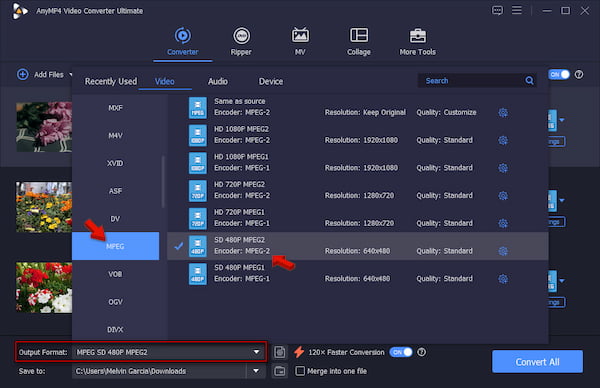Screen dimensions: 600x388
Task: Open settings gear for SD 480P MPEG1
Action: 503,279
